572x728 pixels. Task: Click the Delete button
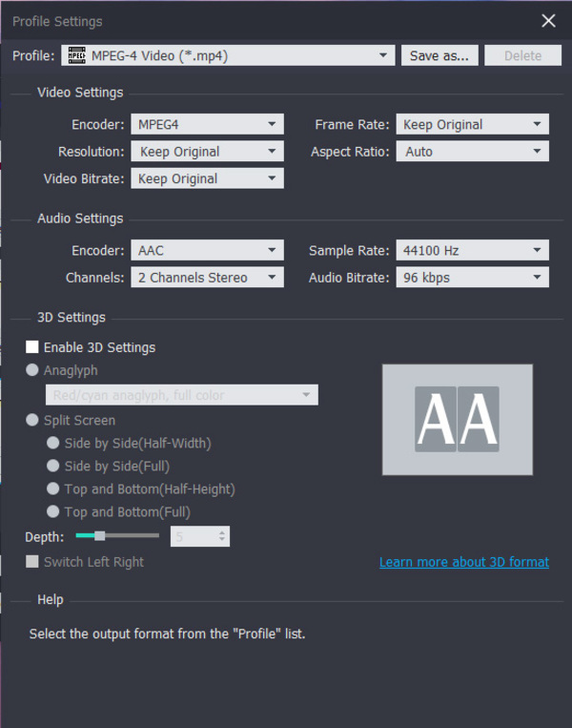coord(522,55)
